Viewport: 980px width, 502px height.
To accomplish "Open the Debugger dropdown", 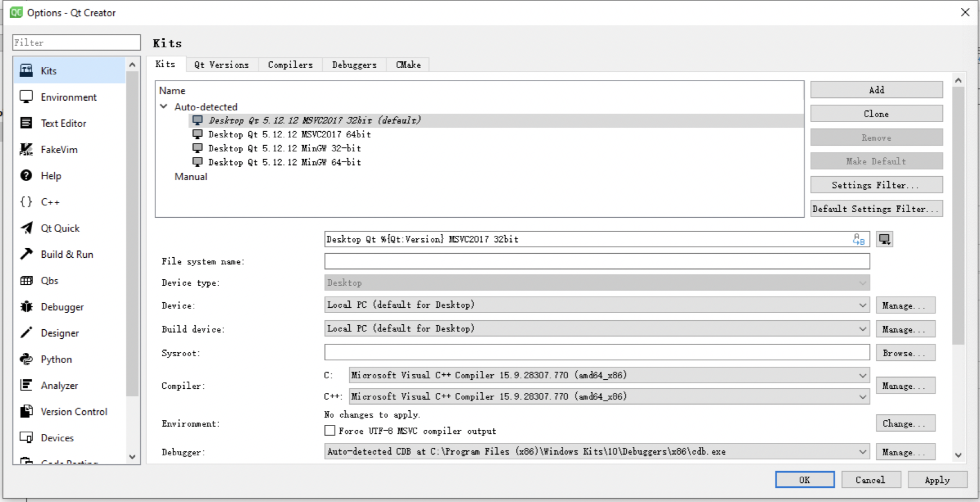I will [597, 451].
